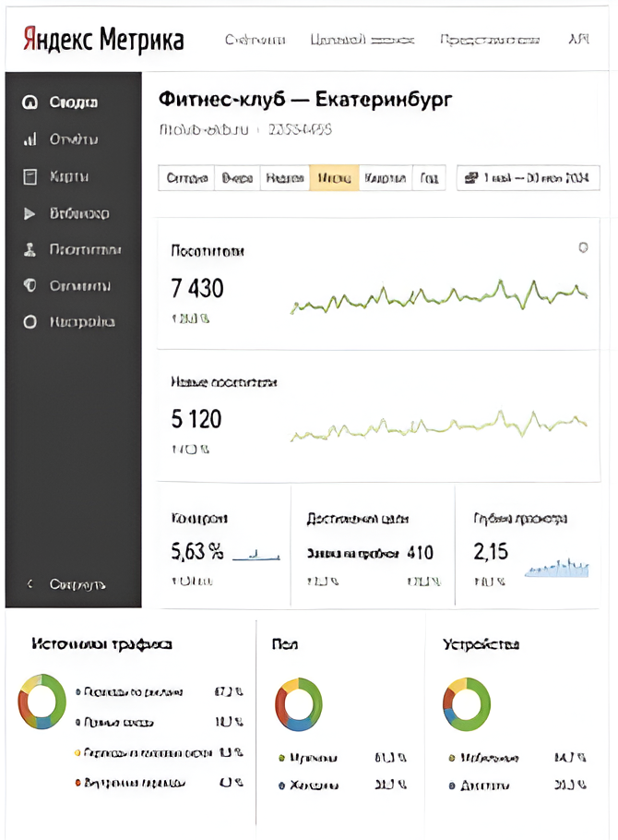Open the site URL under Фитнес-клуб title
The width and height of the screenshot is (618, 840).
click(200, 130)
